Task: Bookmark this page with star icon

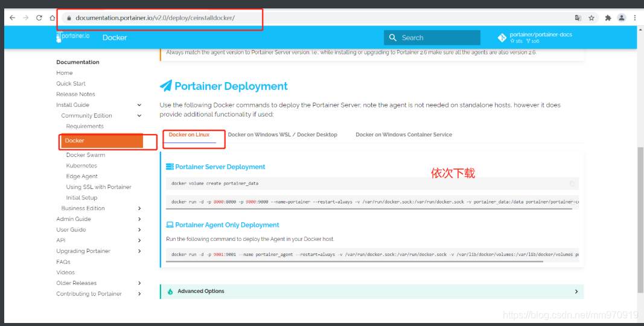Action: tap(591, 18)
